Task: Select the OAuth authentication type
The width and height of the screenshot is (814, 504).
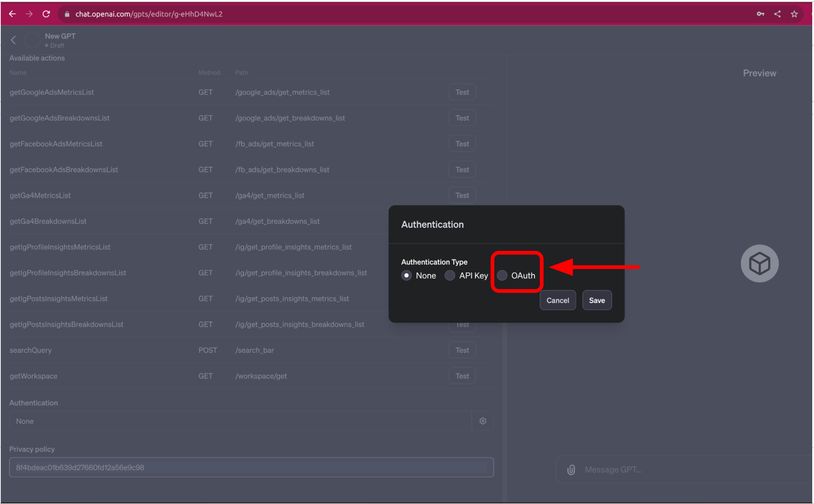Action: click(502, 276)
